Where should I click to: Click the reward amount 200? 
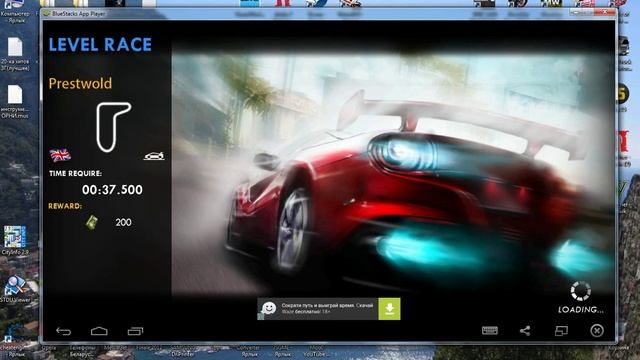point(123,222)
